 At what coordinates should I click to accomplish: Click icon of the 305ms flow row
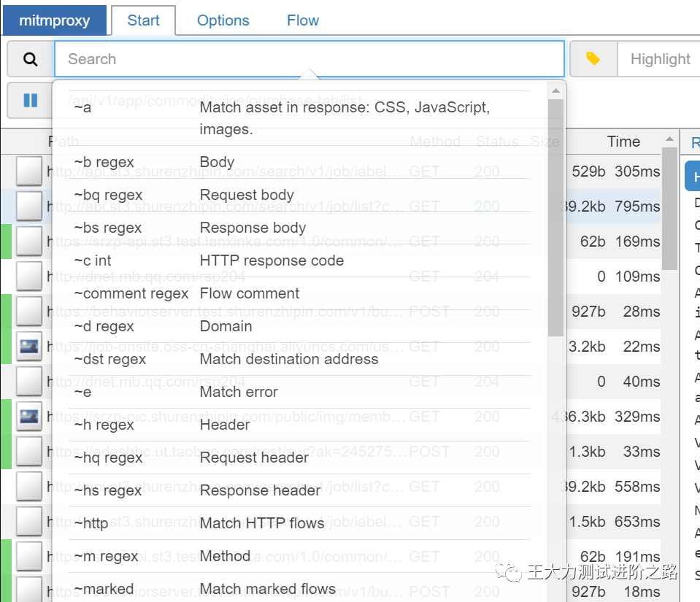pos(29,171)
